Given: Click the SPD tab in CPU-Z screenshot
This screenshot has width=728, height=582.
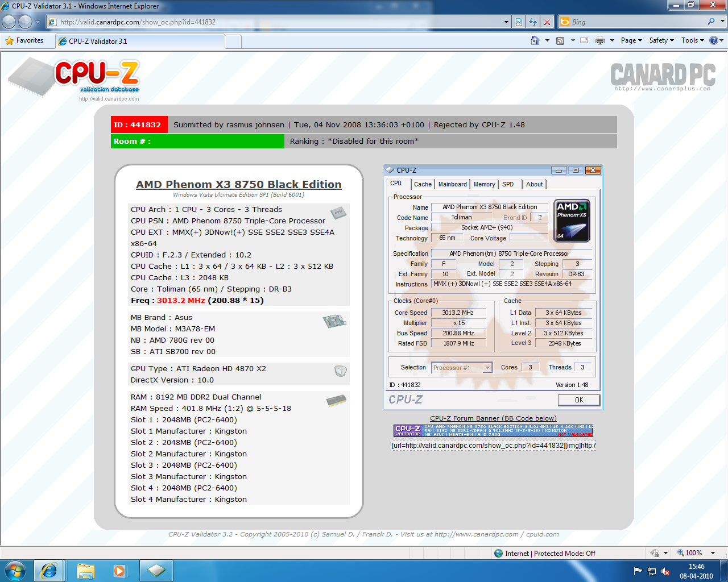Looking at the screenshot, I should point(508,184).
